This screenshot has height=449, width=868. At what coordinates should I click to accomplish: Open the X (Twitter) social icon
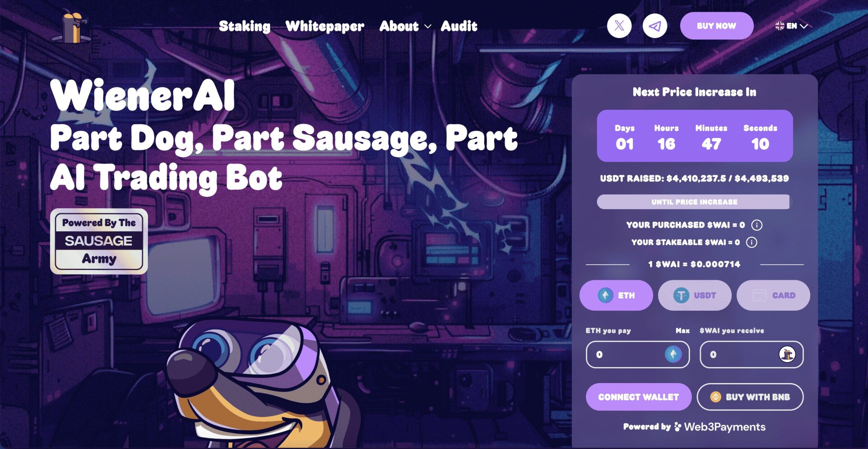coord(619,26)
